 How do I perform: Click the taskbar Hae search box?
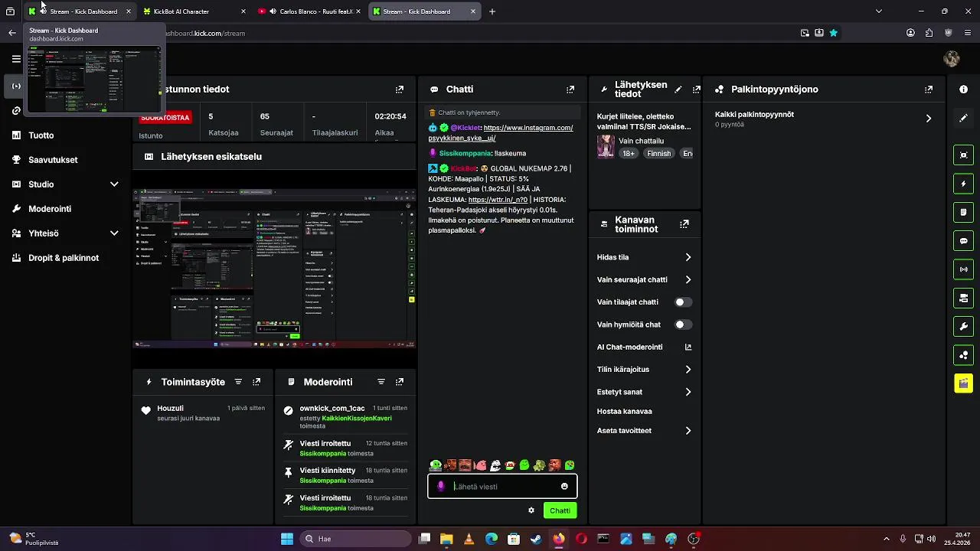356,539
